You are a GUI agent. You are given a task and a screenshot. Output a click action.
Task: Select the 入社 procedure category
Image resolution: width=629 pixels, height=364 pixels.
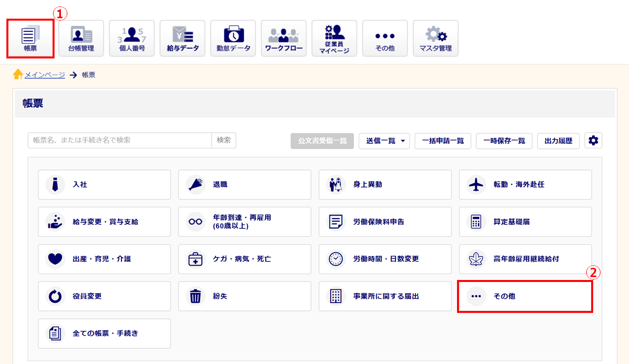point(104,185)
